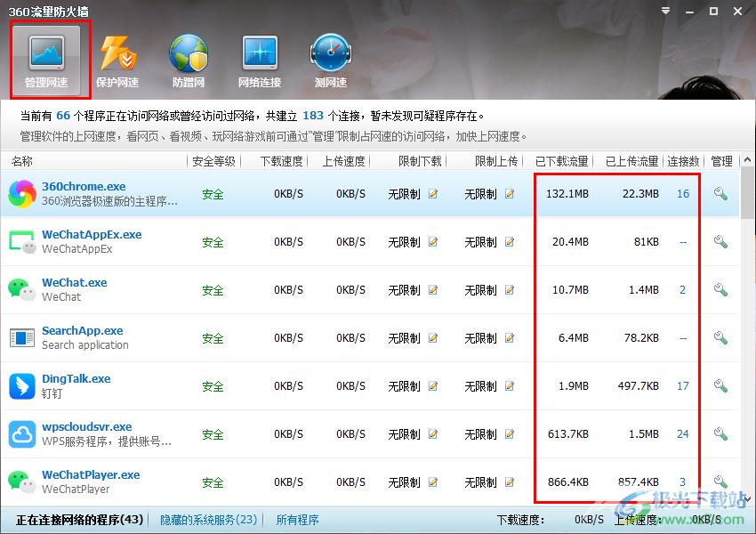Screen dimensions: 756x534
Task: Click the 360chrome.exe colorful browser icon
Action: (22, 194)
